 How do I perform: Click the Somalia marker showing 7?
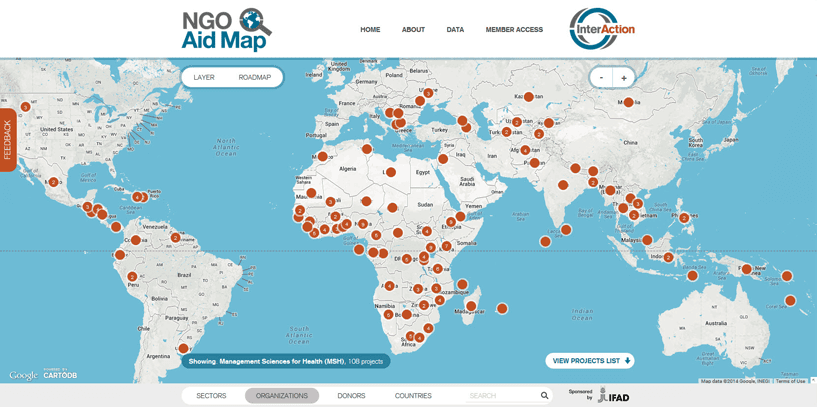point(447,246)
